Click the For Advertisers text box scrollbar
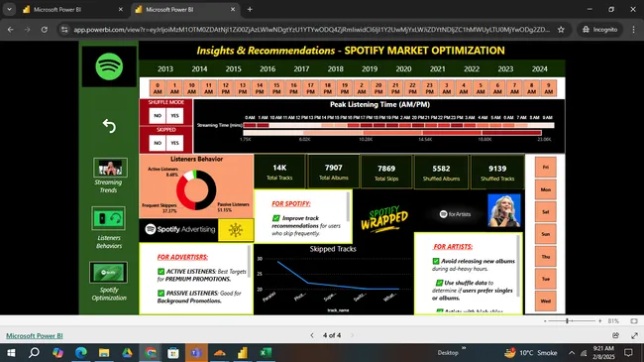 tap(249, 261)
